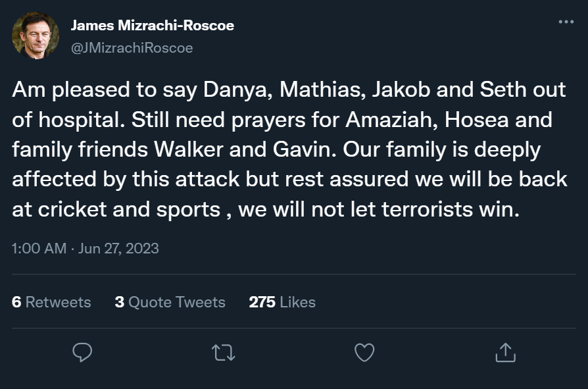Image resolution: width=588 pixels, height=389 pixels.
Task: Open the 3 Quote Tweets
Action: tap(169, 302)
